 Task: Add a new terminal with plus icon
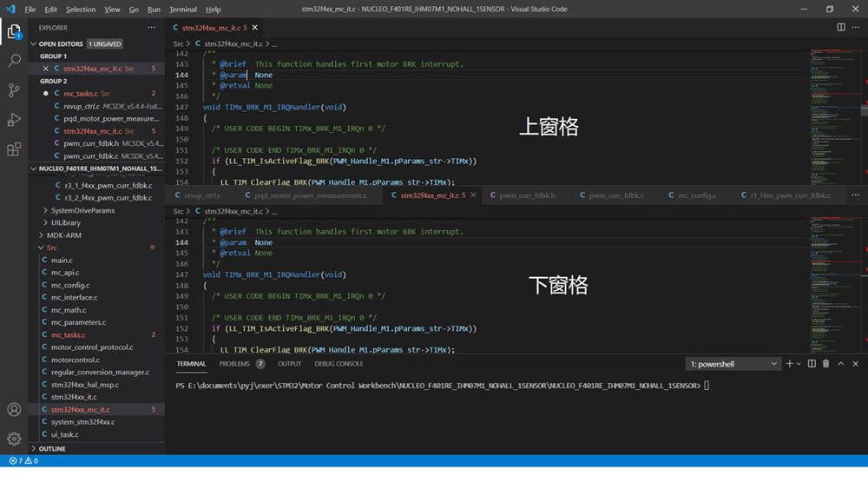pos(789,364)
